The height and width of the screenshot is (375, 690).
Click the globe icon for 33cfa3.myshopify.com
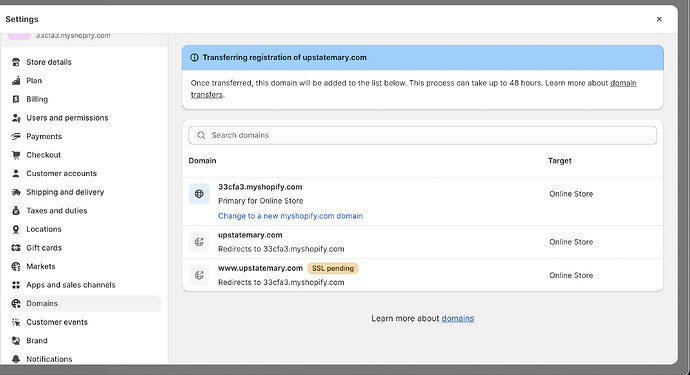click(x=199, y=194)
